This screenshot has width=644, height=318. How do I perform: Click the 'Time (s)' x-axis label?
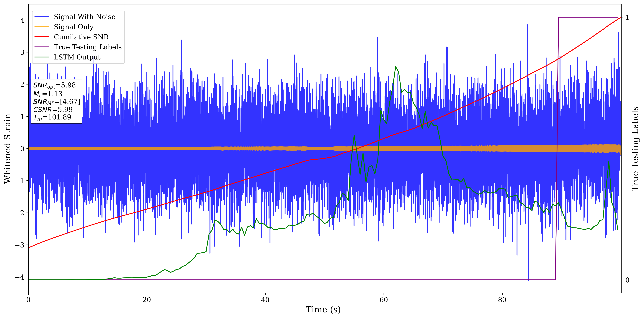point(323,309)
